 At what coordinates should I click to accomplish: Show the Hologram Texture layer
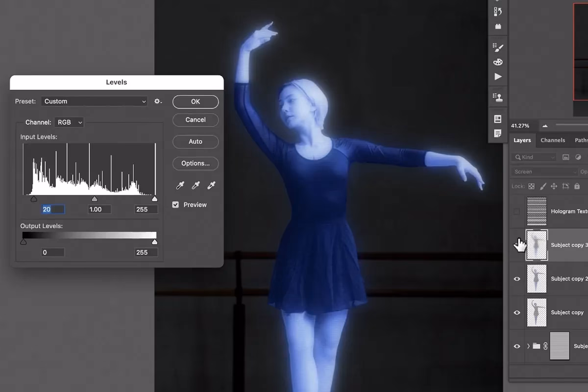coord(517,211)
